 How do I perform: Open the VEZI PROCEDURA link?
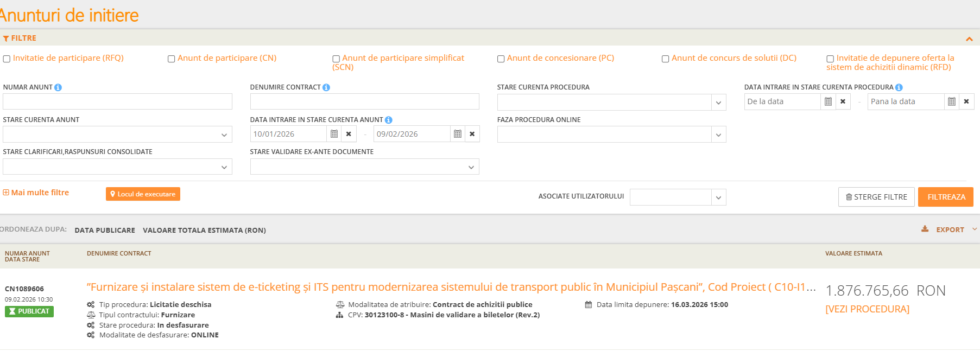[x=867, y=309]
